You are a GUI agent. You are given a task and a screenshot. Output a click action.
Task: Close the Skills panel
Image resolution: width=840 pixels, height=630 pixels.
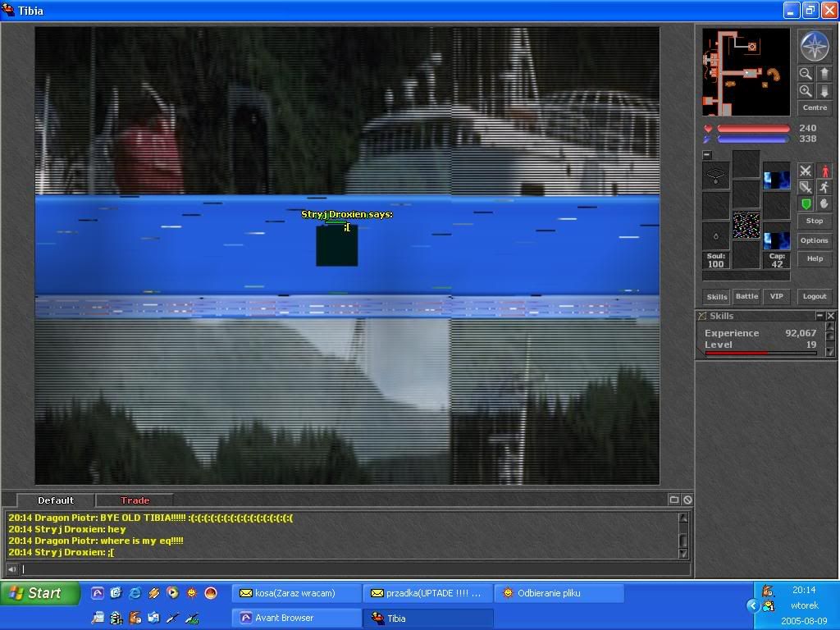830,316
